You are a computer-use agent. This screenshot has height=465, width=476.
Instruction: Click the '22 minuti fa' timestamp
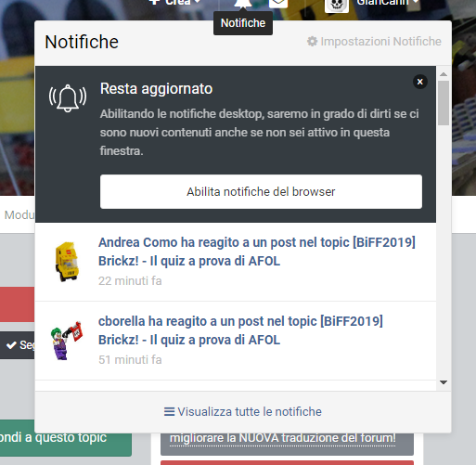tap(130, 281)
